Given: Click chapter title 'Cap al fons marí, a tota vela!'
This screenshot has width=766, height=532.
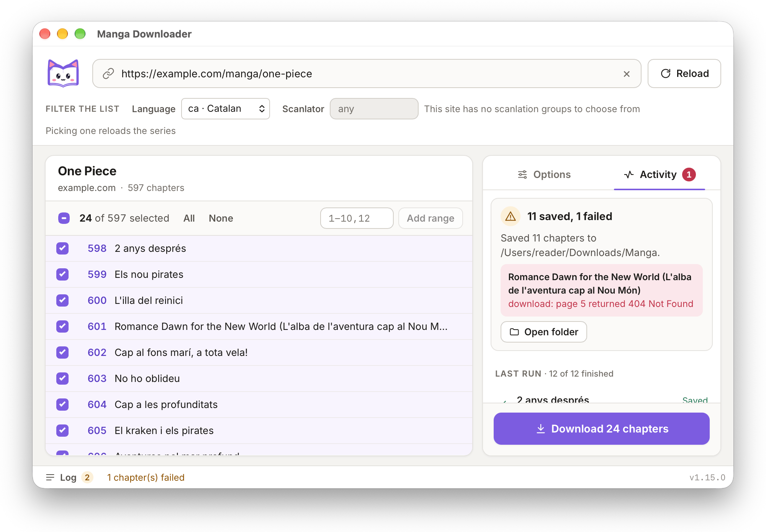Looking at the screenshot, I should click(181, 352).
